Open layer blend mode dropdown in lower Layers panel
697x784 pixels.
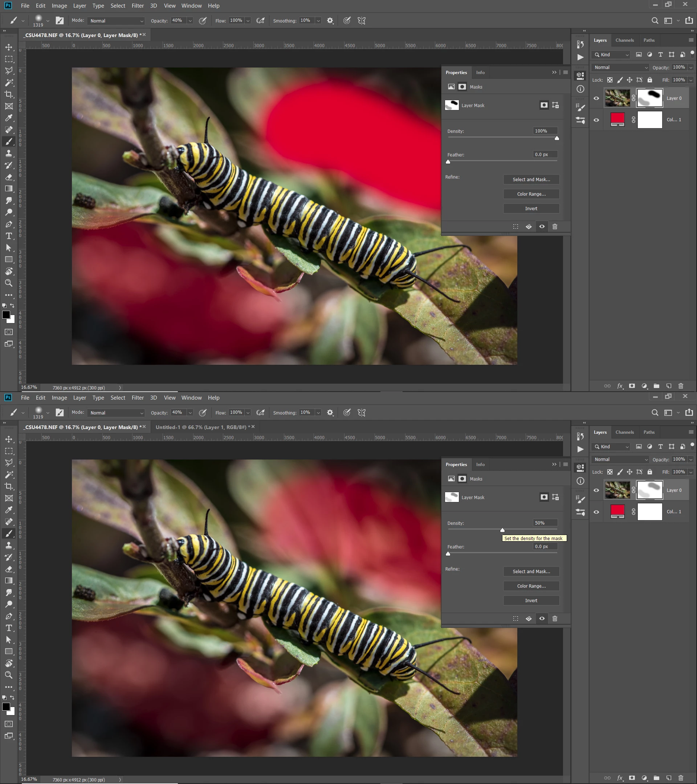pyautogui.click(x=621, y=460)
